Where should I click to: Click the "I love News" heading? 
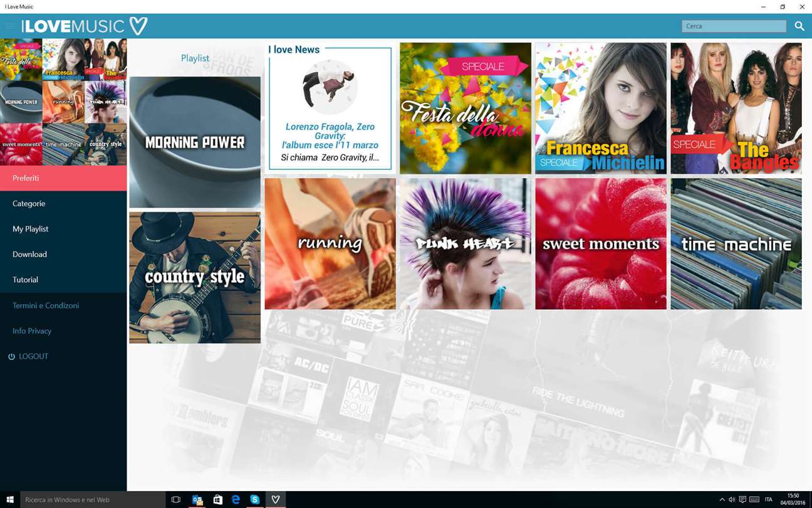coord(294,50)
